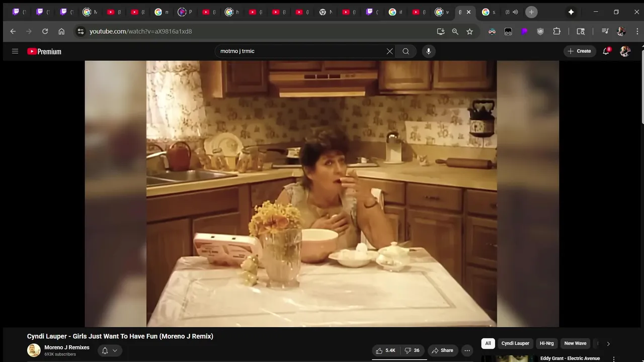The image size is (644, 362).
Task: Open more actions three-dot menu
Action: click(467, 350)
